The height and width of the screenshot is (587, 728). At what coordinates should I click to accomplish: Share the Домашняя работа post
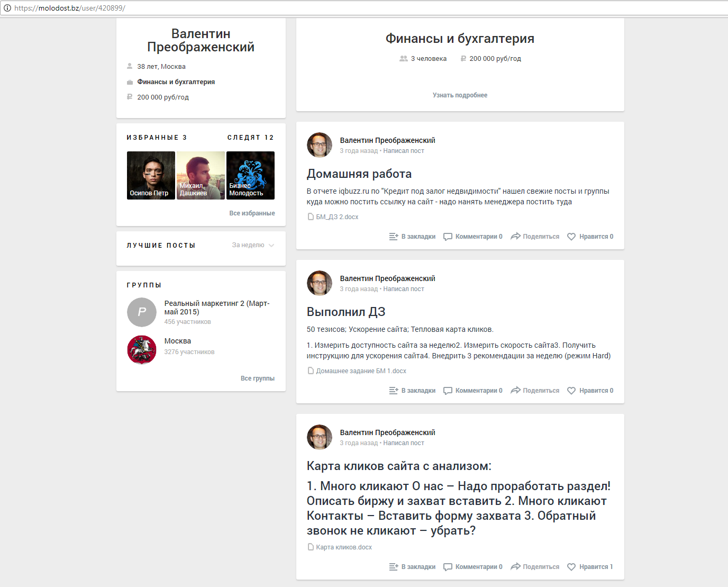pyautogui.click(x=534, y=237)
